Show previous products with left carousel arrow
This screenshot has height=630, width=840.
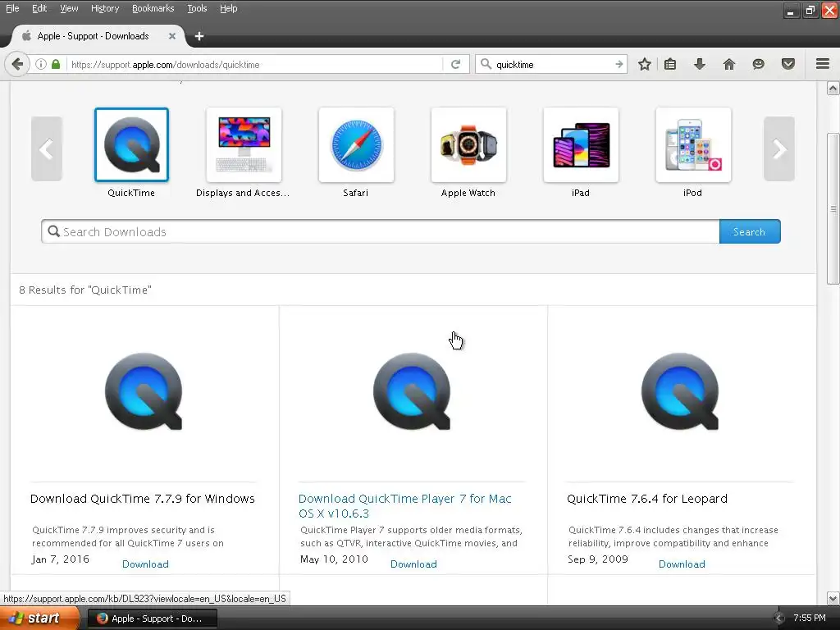coord(47,149)
